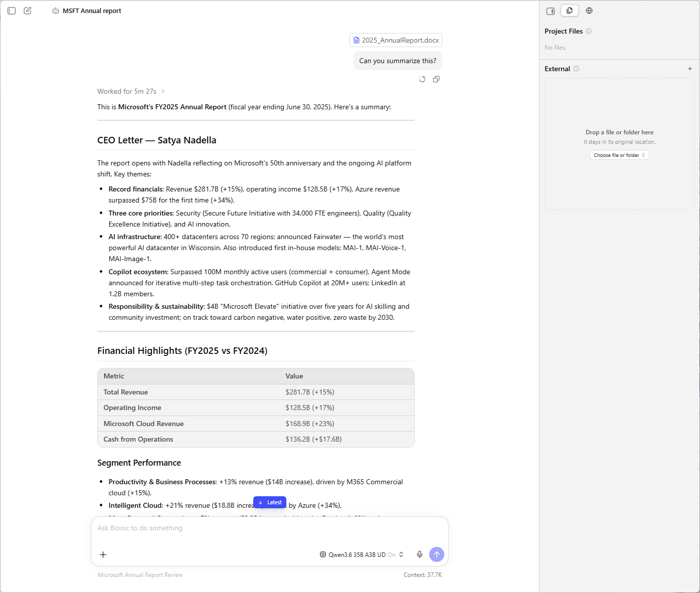Select the $281.7B (+15%) table value
700x593 pixels.
310,392
